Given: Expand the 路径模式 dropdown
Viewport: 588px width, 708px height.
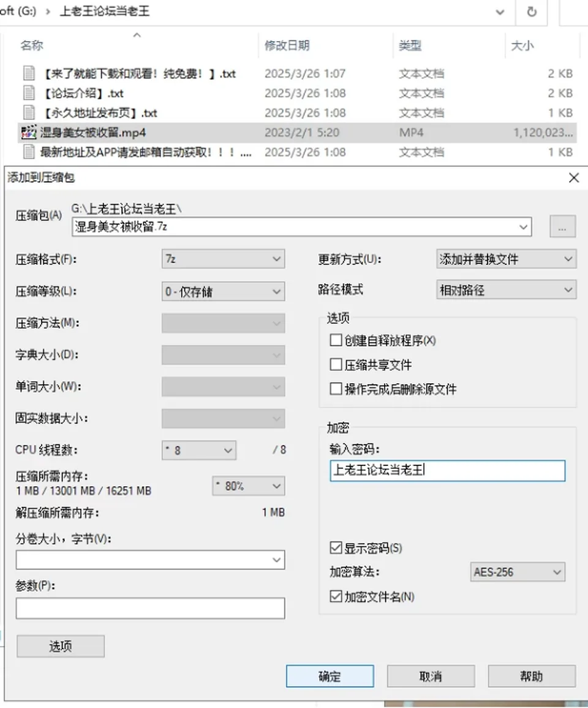Looking at the screenshot, I should (x=507, y=290).
